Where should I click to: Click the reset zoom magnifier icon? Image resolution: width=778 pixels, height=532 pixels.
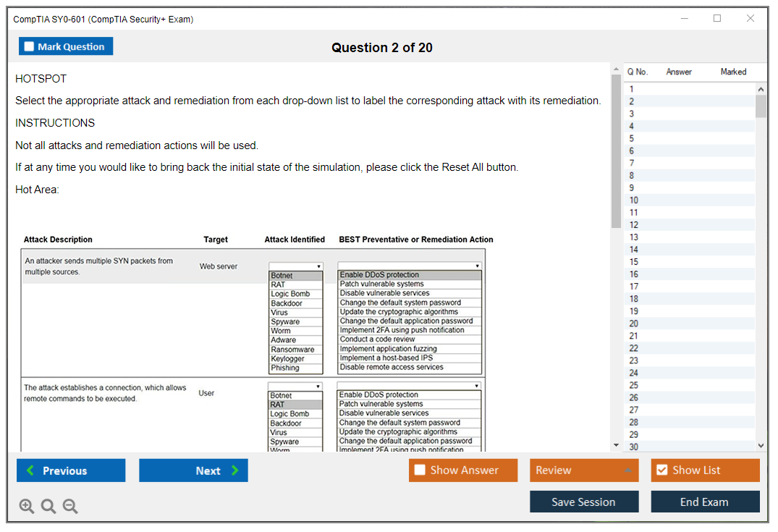(x=48, y=507)
